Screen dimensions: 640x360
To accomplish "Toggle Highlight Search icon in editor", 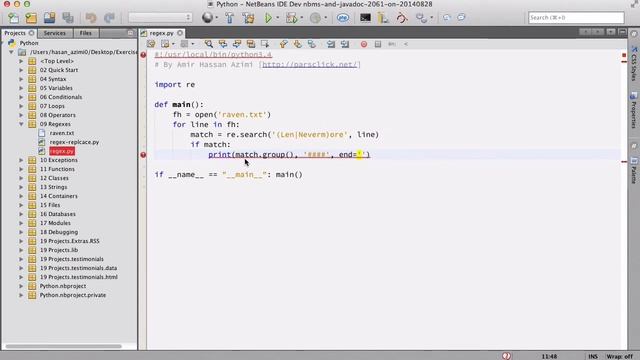I will [251, 44].
